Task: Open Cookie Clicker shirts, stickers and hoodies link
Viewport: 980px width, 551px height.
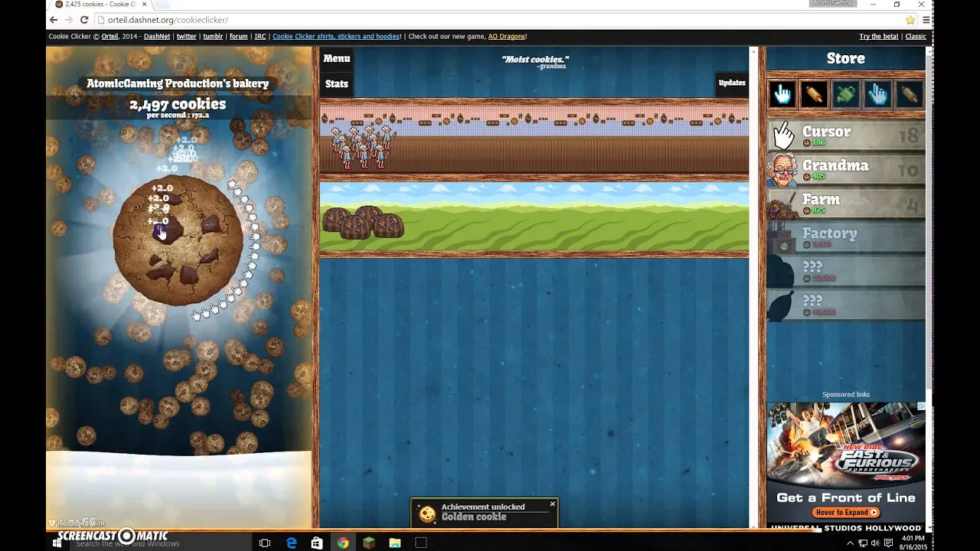Action: [336, 36]
